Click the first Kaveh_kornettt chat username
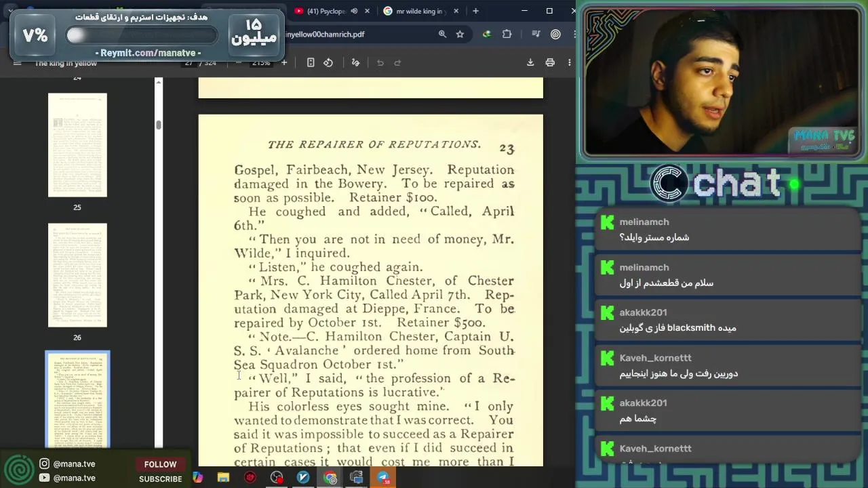This screenshot has height=488, width=868. (x=655, y=358)
